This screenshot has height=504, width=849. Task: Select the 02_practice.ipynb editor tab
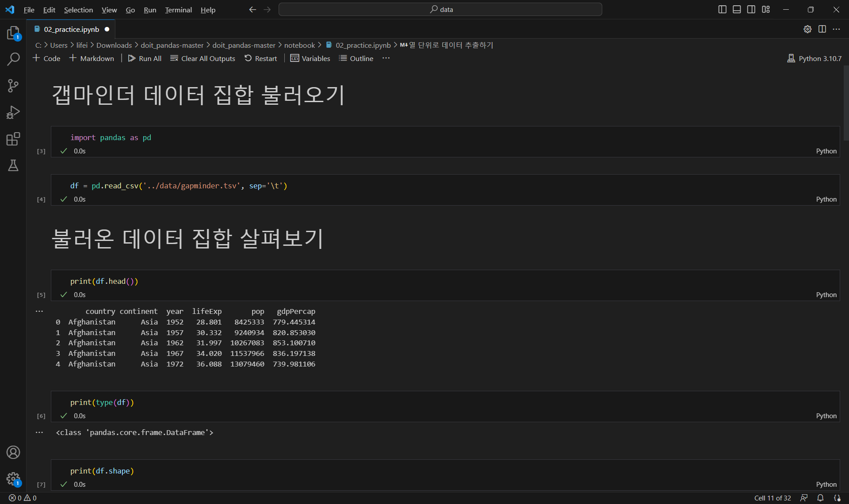pos(71,29)
